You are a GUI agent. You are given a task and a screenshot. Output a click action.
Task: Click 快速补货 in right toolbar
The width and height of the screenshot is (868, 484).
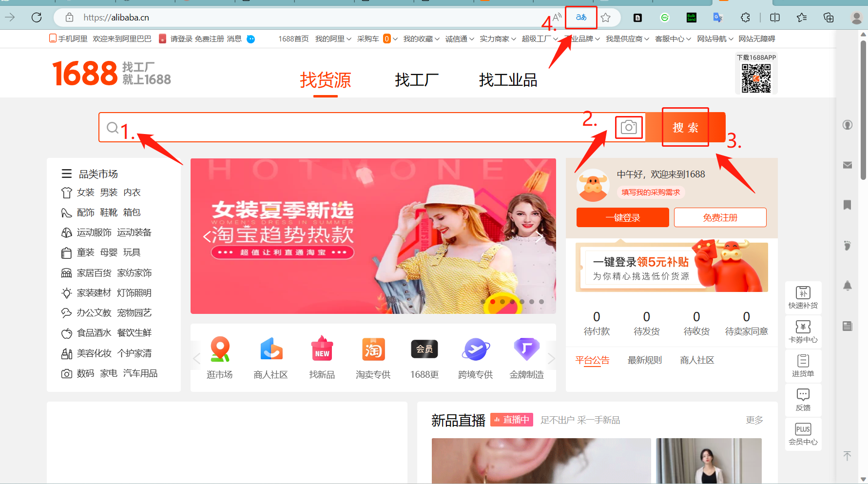point(803,297)
